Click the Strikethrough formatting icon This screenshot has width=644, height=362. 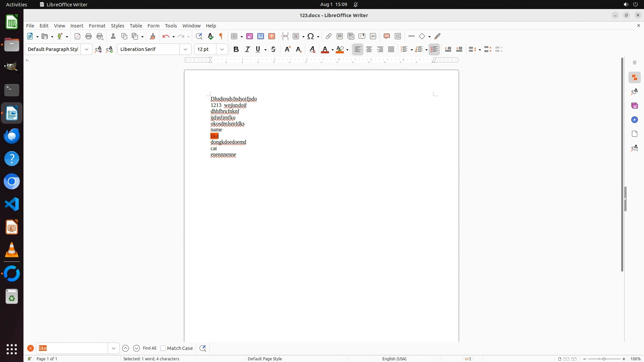(273, 49)
